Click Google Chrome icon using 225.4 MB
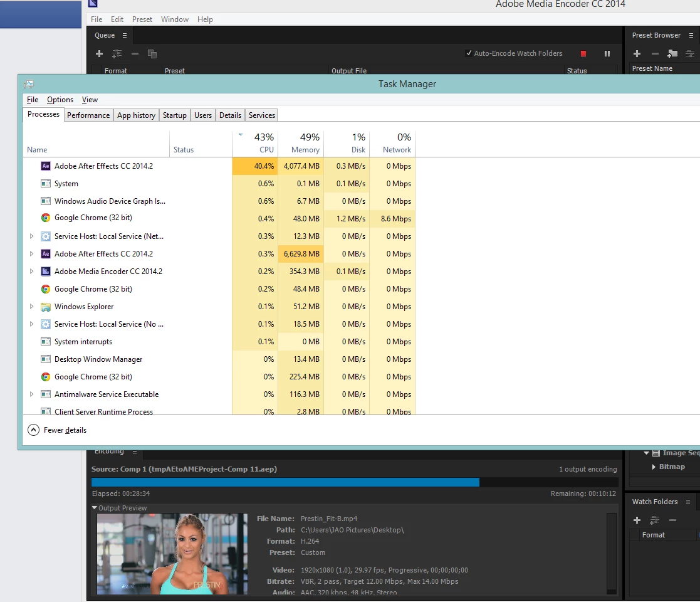This screenshot has height=602, width=700. [x=46, y=377]
